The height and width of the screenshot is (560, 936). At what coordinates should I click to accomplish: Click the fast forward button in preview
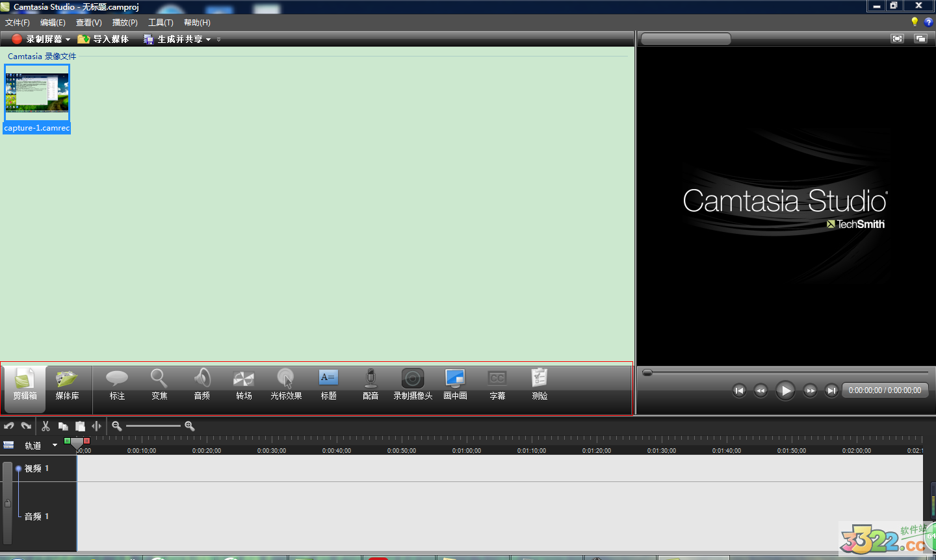tap(810, 390)
